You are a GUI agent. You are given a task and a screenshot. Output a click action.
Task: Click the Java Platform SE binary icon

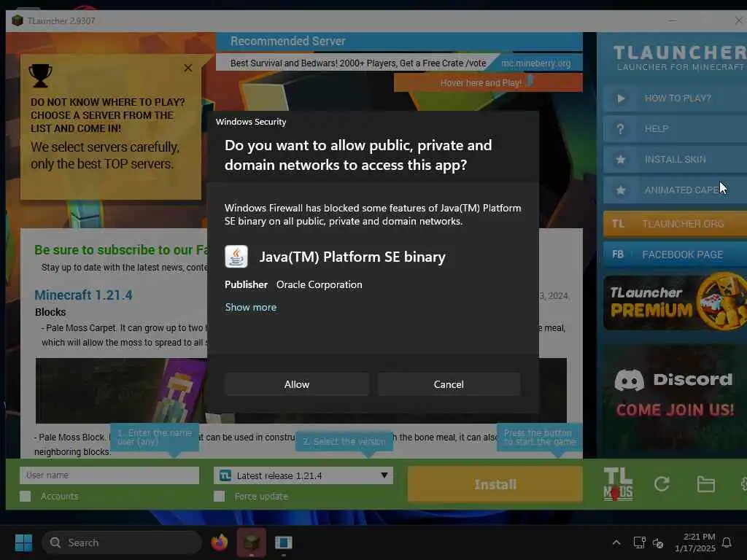tap(236, 257)
